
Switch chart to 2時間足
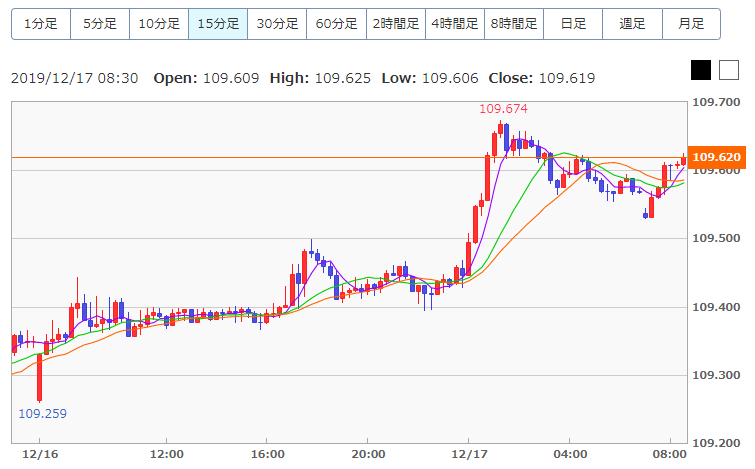tap(396, 24)
